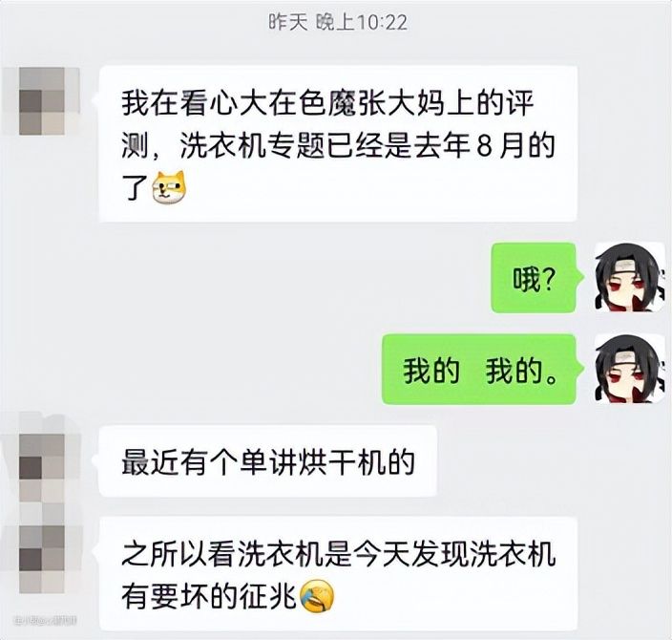Tap the crying-laughing emoji after "征兆"
The height and width of the screenshot is (640, 672).
(317, 596)
